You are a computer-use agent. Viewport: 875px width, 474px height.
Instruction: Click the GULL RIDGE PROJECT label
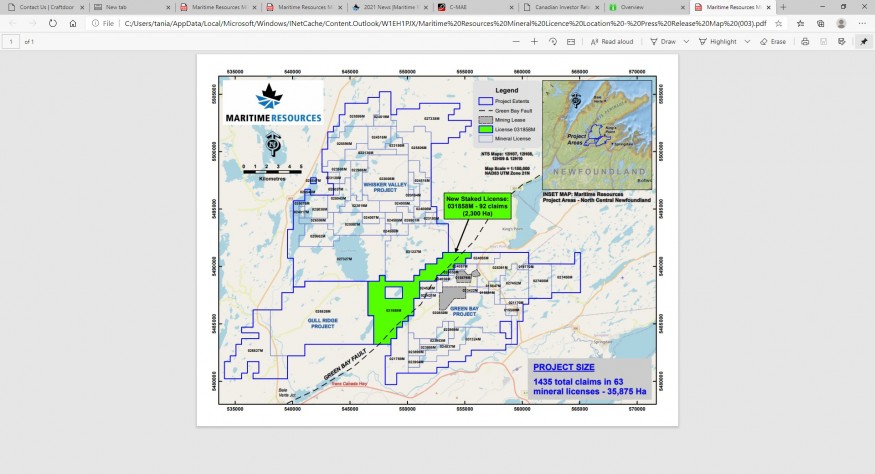click(323, 323)
